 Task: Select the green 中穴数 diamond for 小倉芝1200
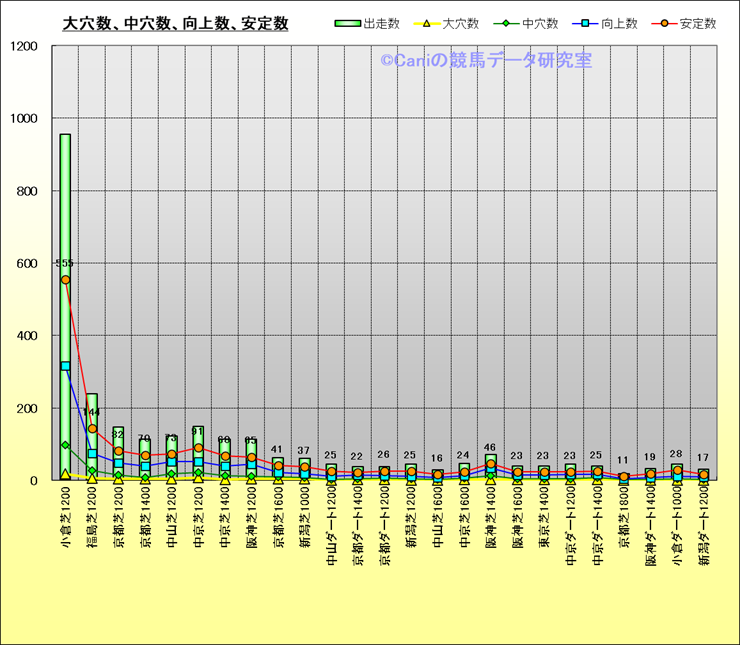[x=65, y=445]
